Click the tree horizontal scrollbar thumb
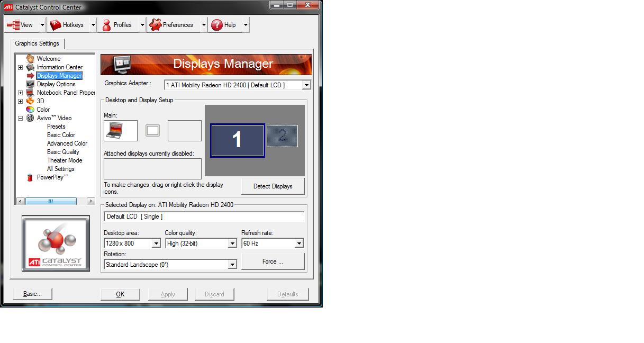Viewport: 644px width, 343px height. coord(51,201)
